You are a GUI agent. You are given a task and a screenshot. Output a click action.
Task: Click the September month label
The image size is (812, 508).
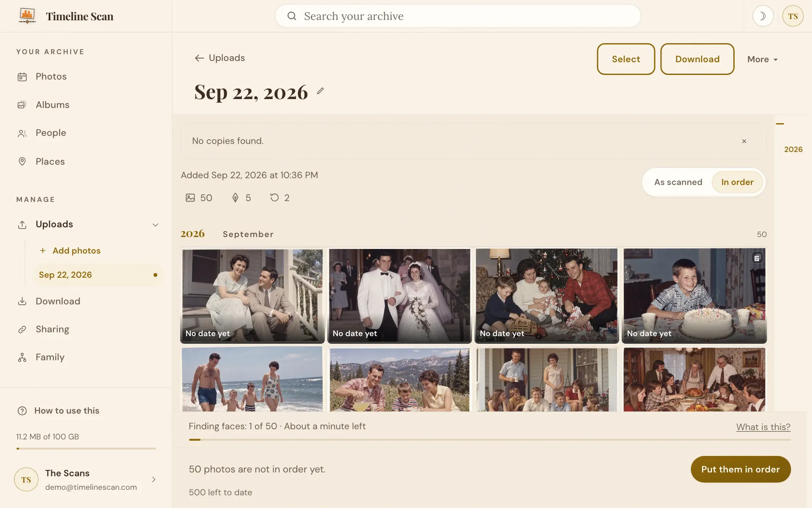coord(248,234)
